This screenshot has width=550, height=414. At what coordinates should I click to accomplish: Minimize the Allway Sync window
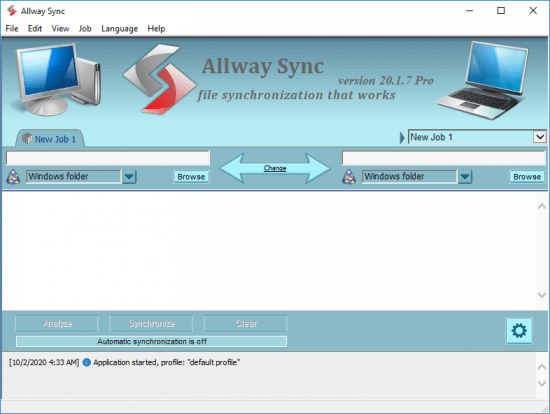pos(469,11)
